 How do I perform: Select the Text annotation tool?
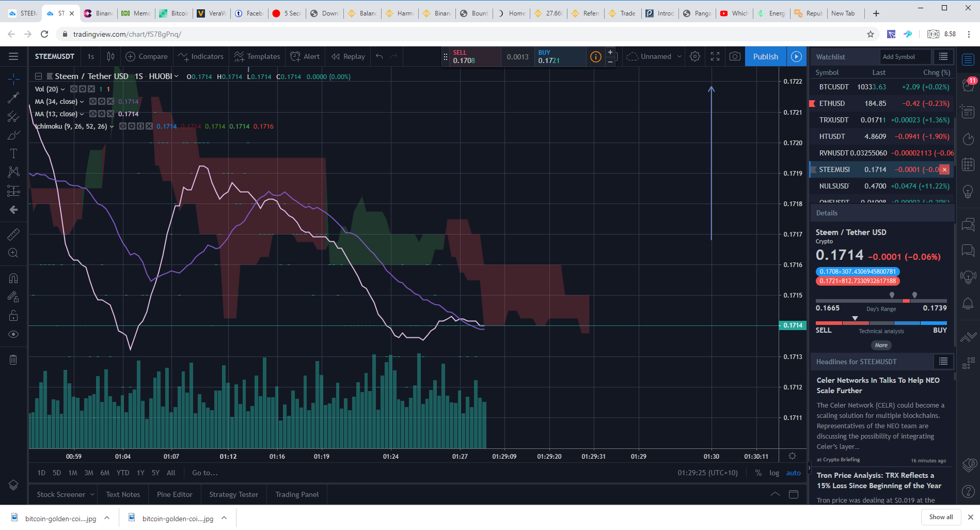coord(13,153)
